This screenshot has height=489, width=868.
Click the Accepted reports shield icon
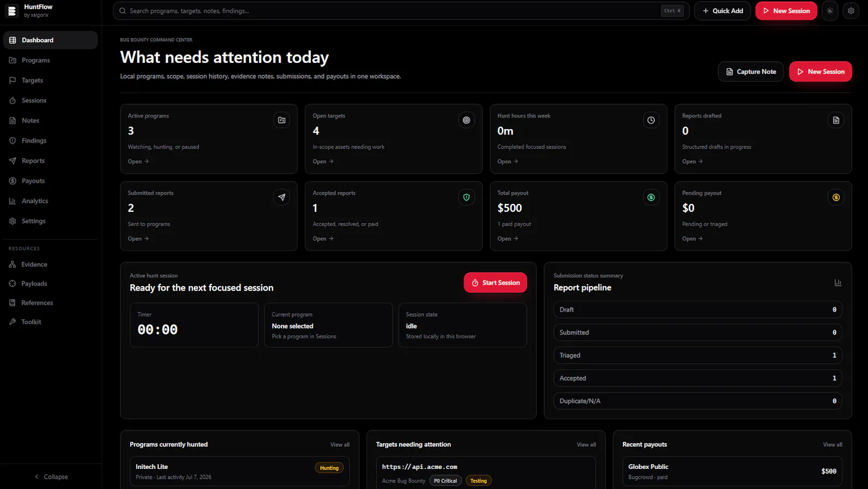click(x=467, y=197)
